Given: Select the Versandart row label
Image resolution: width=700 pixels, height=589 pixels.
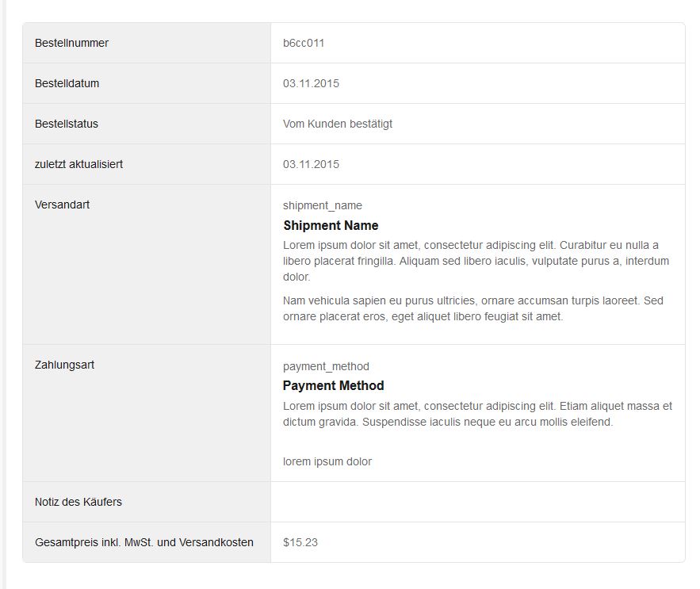Looking at the screenshot, I should click(x=63, y=205).
